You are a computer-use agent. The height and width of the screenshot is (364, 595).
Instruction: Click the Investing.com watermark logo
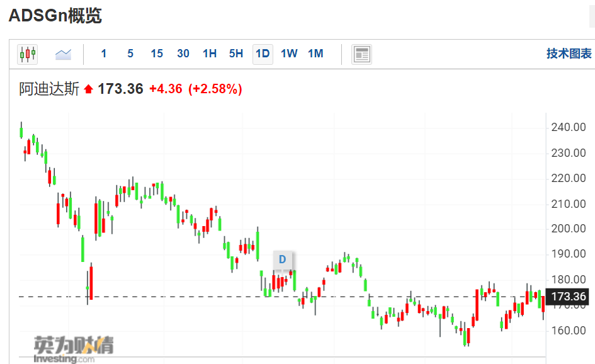(73, 349)
